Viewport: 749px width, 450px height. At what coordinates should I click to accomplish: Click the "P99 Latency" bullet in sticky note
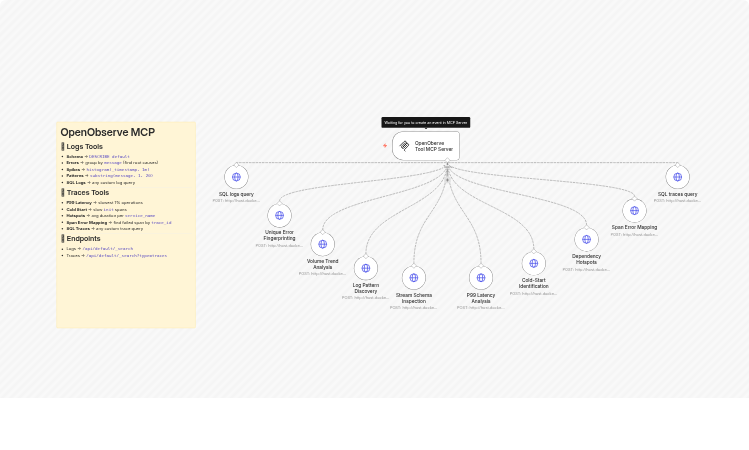coord(105,203)
